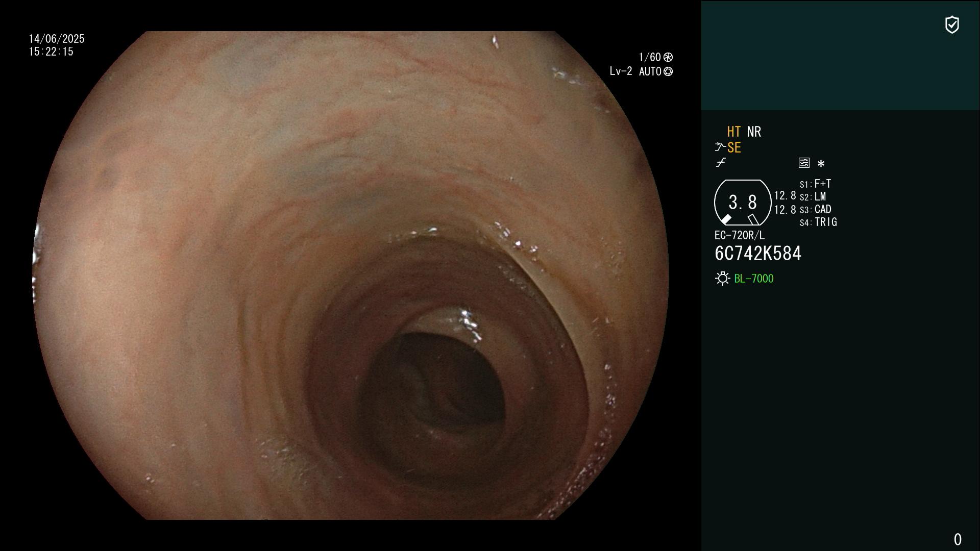Screen dimensions: 980x551
Task: Select the HT indicator label
Action: pyautogui.click(x=734, y=132)
